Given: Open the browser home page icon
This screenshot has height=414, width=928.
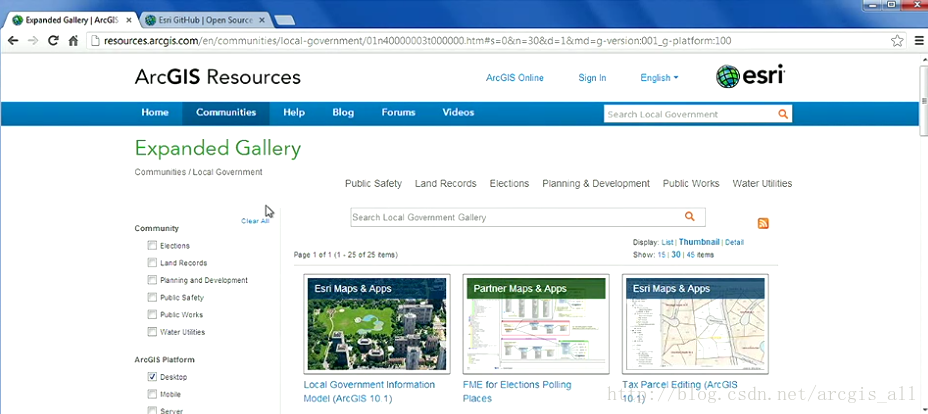Looking at the screenshot, I should 73,41.
